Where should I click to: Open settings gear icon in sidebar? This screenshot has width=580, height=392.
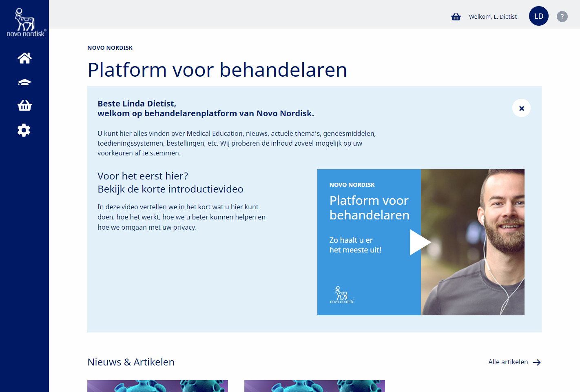click(x=24, y=130)
